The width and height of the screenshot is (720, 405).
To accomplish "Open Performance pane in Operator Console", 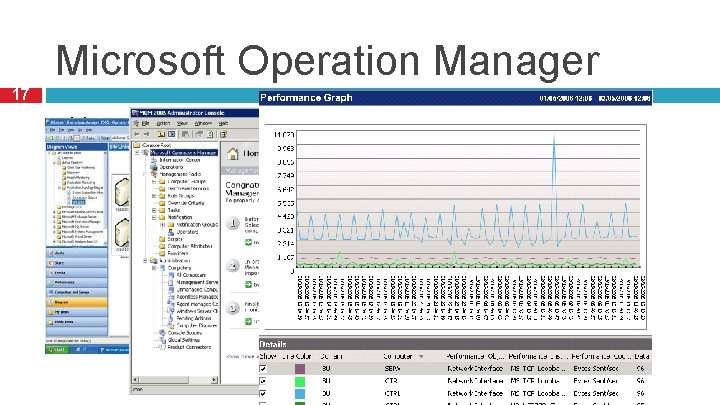I will pyautogui.click(x=77, y=282).
